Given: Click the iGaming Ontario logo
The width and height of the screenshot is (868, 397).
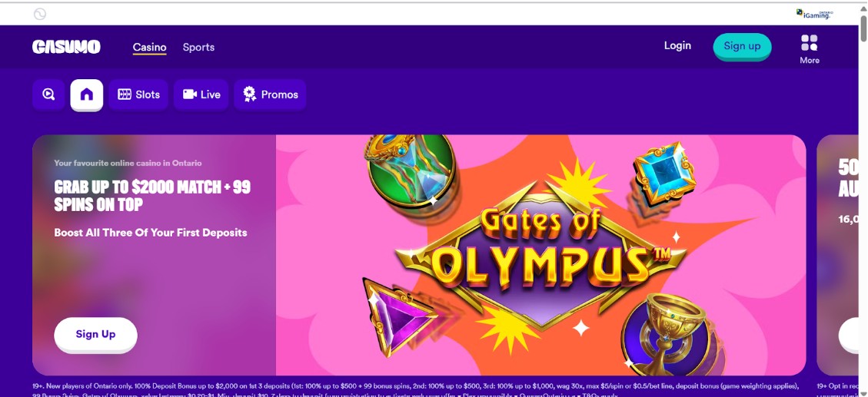Looking at the screenshot, I should [814, 14].
